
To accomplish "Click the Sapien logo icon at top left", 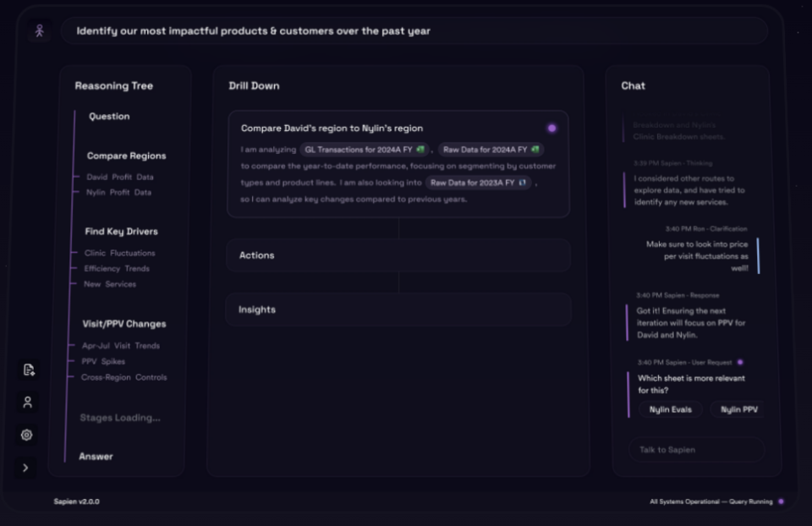I will click(x=39, y=31).
